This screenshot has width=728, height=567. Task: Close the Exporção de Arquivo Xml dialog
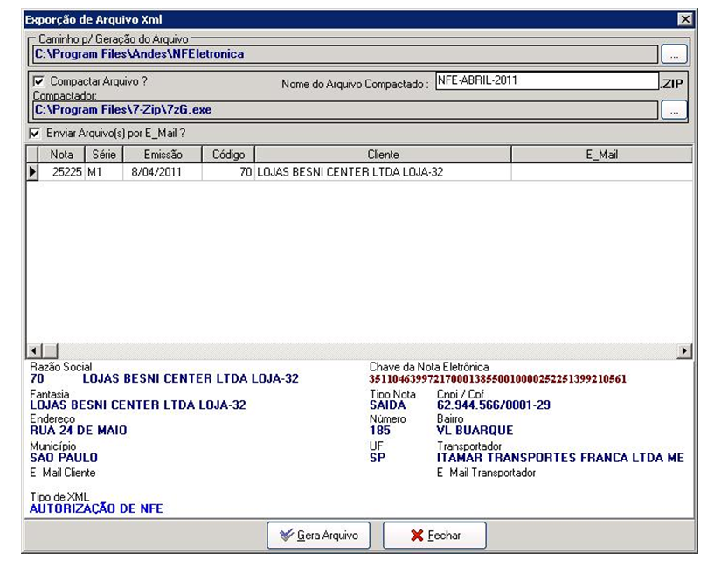coord(685,19)
